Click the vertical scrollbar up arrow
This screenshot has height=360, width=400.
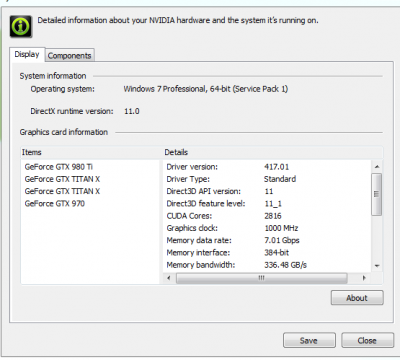pos(377,166)
